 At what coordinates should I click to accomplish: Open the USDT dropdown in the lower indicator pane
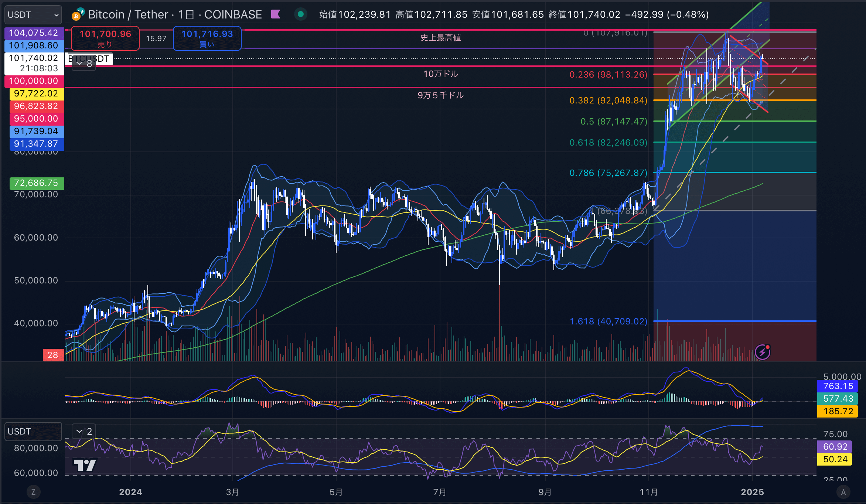pos(33,432)
